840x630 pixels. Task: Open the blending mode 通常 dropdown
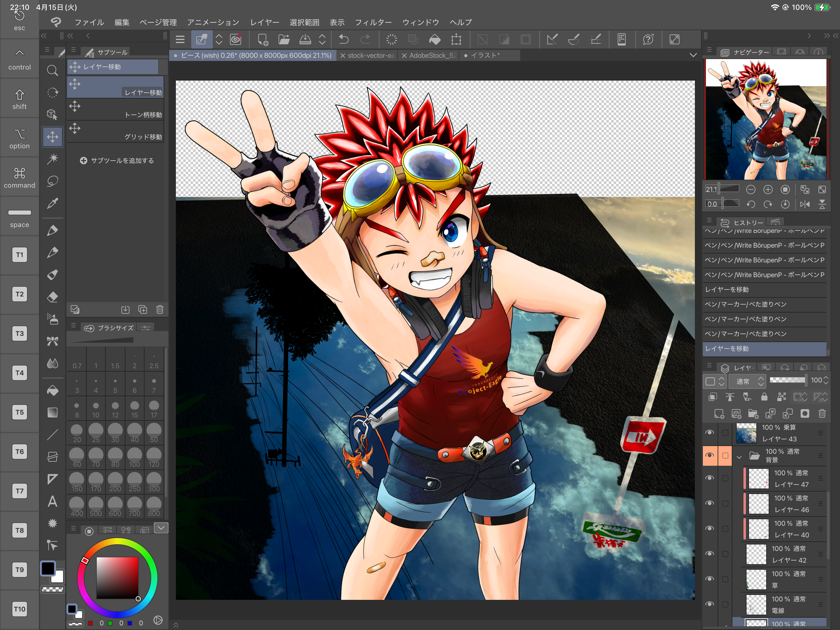[747, 381]
